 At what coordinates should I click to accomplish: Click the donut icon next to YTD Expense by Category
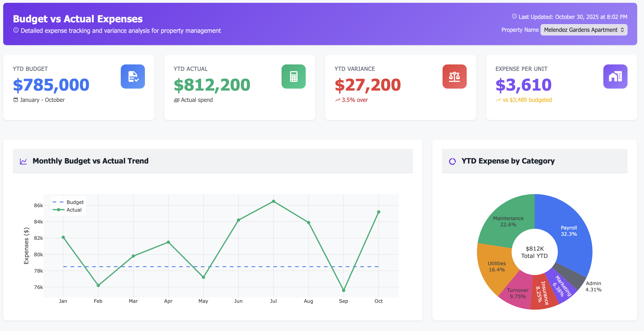pyautogui.click(x=452, y=161)
